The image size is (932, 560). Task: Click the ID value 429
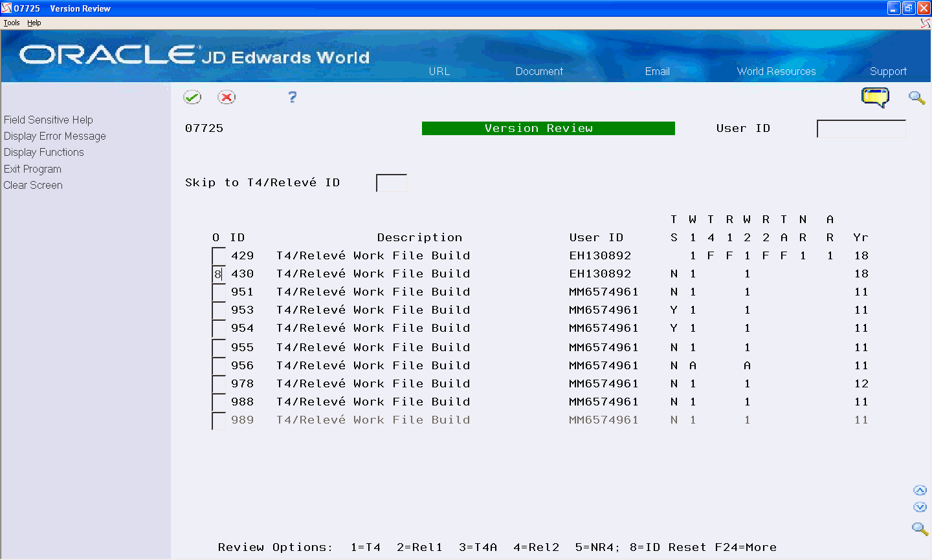tap(243, 255)
